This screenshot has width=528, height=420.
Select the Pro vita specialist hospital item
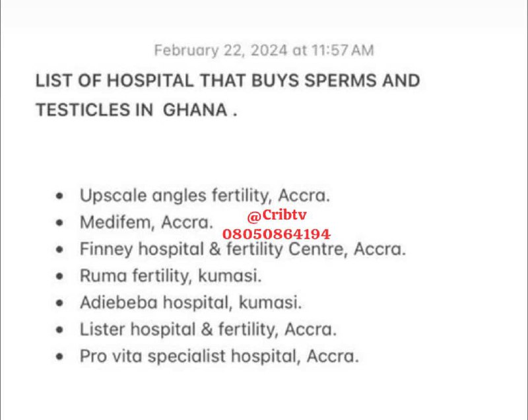(219, 357)
